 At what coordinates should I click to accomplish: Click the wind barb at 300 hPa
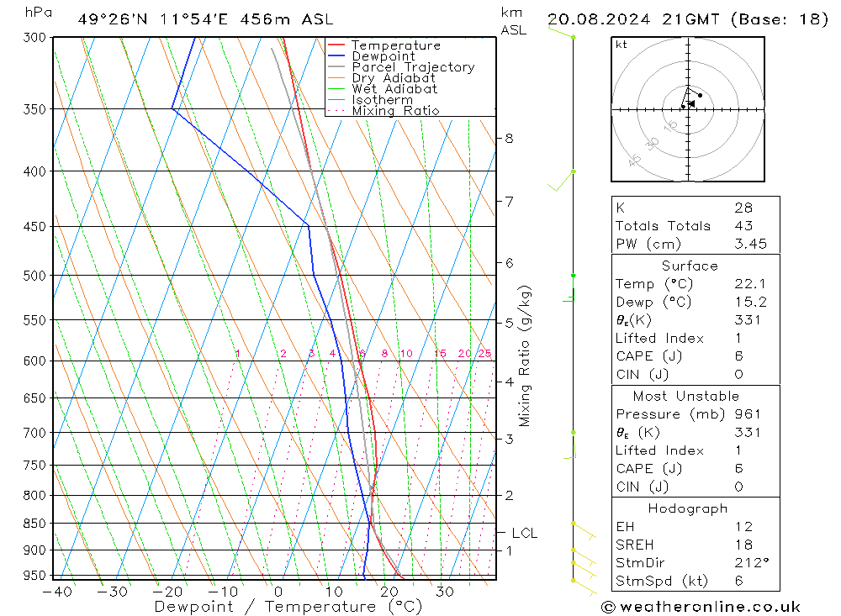point(562,33)
